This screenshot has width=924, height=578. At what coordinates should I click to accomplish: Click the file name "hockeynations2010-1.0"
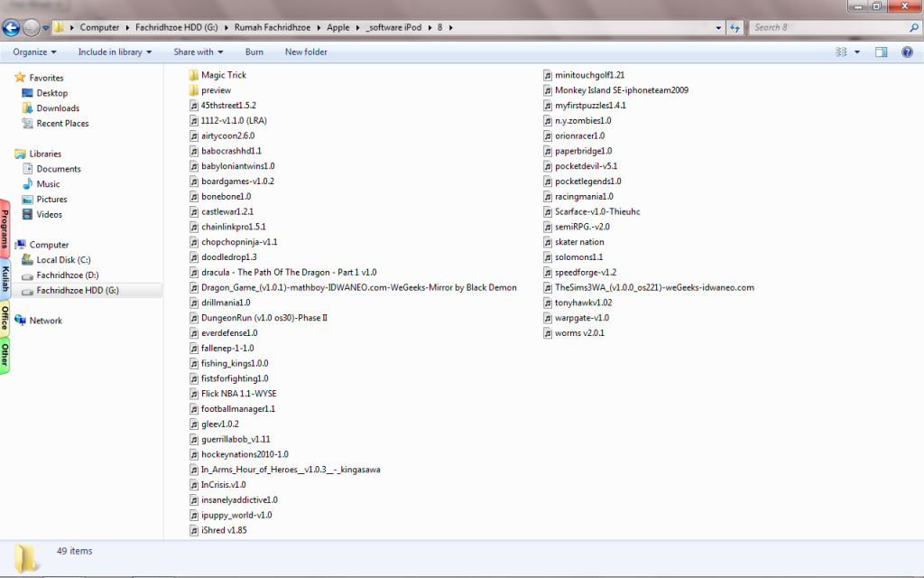click(x=245, y=455)
